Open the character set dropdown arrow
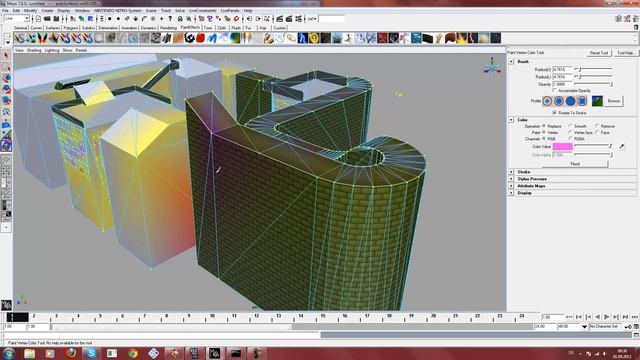Viewport: 640px width, 360px height. pyautogui.click(x=584, y=327)
